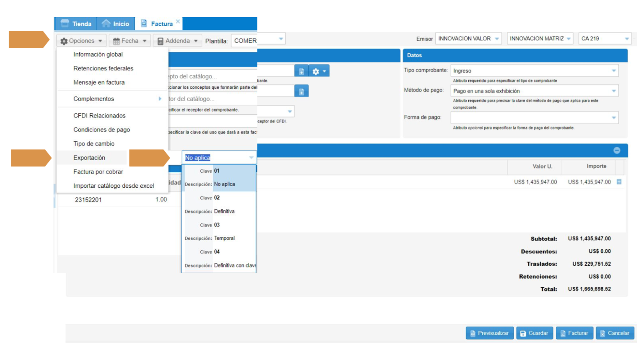
Task: Go to the Inicio tab
Action: (x=116, y=24)
